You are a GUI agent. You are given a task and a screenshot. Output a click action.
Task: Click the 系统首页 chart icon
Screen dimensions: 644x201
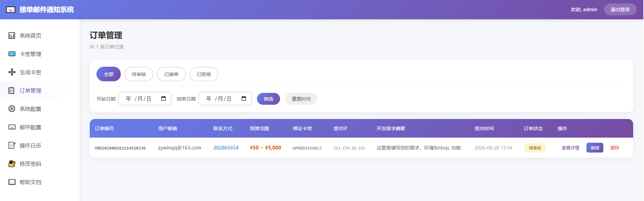click(x=12, y=36)
